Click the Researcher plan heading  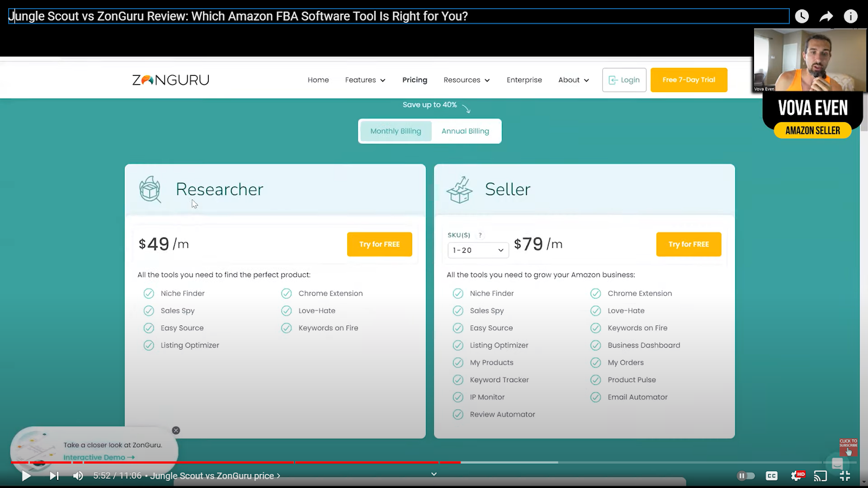pos(220,189)
